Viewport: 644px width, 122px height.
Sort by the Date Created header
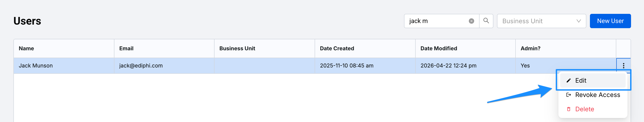(x=337, y=48)
